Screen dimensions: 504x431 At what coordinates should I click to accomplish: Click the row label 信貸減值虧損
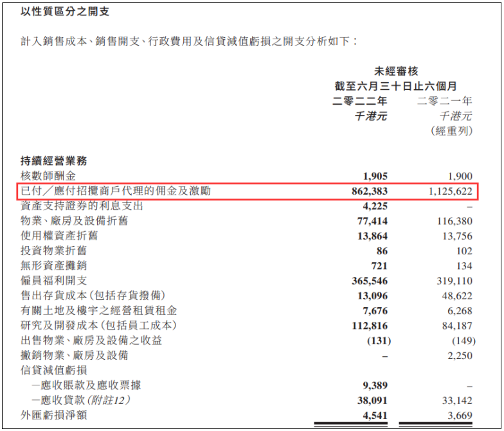click(54, 370)
